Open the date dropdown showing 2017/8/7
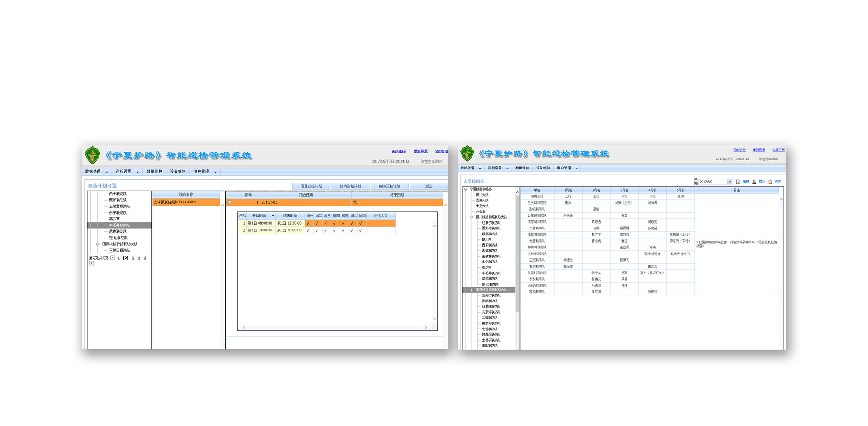Screen dimensions: 868x426 (729, 182)
